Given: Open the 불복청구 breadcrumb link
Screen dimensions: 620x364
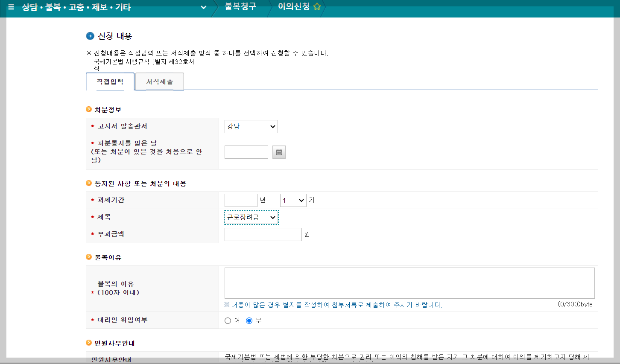Looking at the screenshot, I should pyautogui.click(x=239, y=7).
